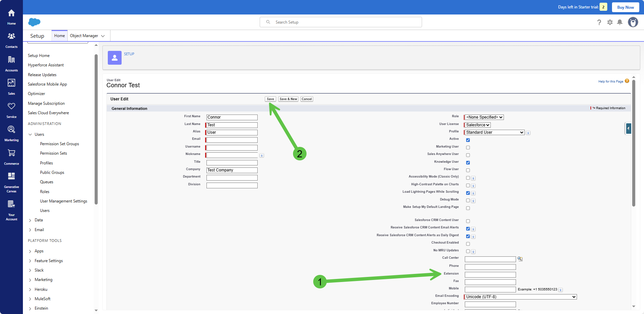Click the Call Center lookup magnifier icon
This screenshot has width=644, height=314.
click(520, 259)
